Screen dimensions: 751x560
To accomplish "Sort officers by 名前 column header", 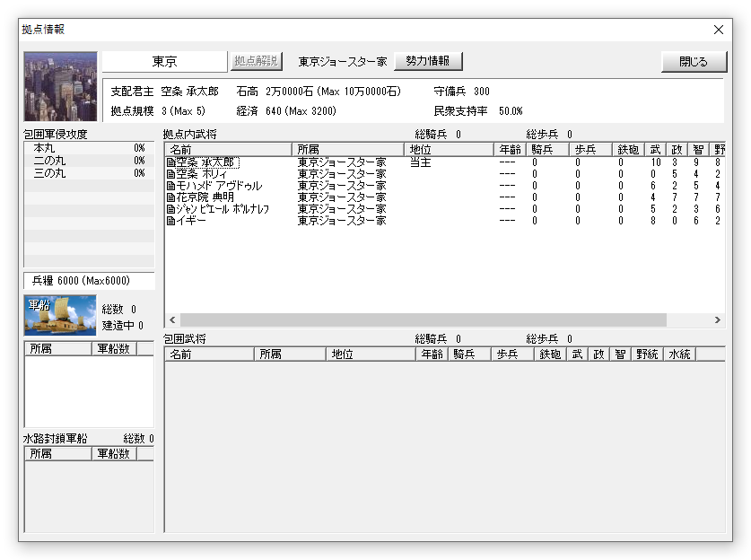I will click(x=229, y=149).
